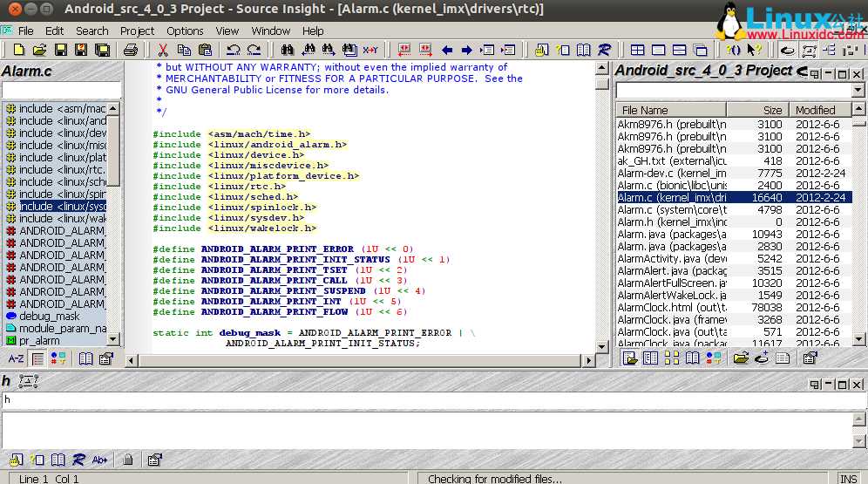The image size is (868, 484).
Task: Click the Tile Windows grid icon
Action: tap(637, 50)
